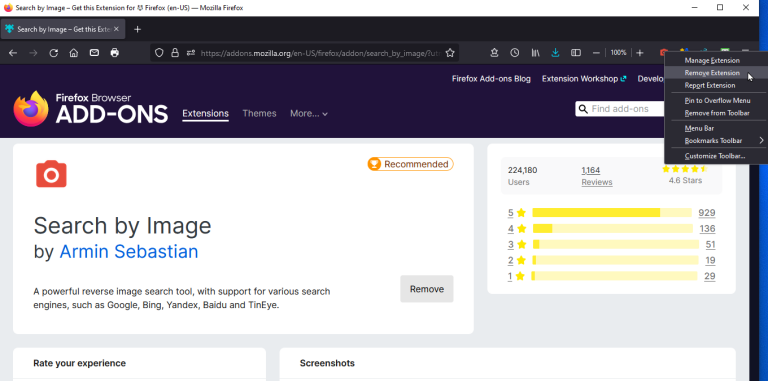Open the Home page button
Viewport: 768px width, 381px height.
tap(74, 53)
